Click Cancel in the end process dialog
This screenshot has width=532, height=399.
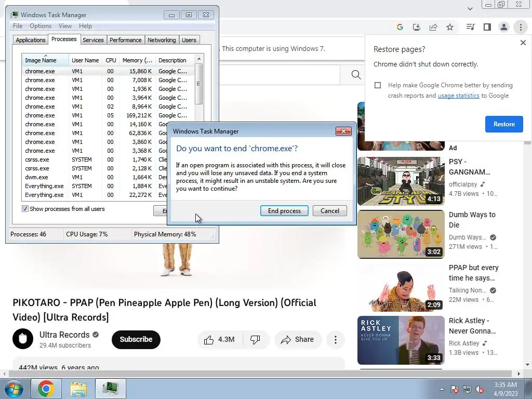[x=330, y=211]
